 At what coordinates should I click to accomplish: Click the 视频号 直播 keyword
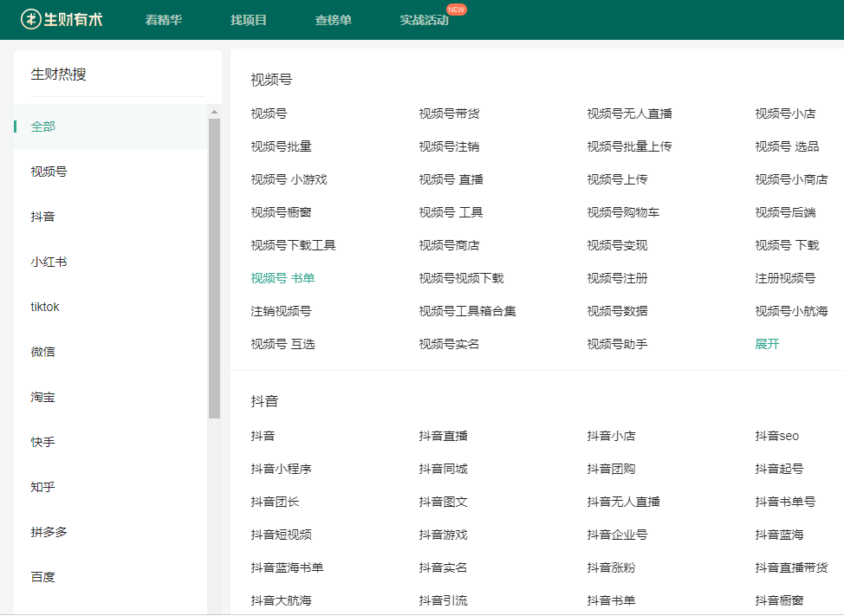click(451, 179)
